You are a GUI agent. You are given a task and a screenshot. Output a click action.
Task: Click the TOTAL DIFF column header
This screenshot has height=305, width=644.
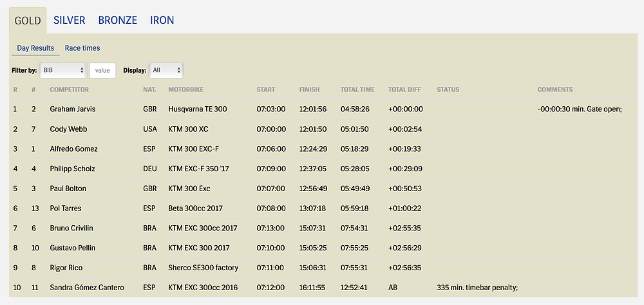tap(404, 89)
